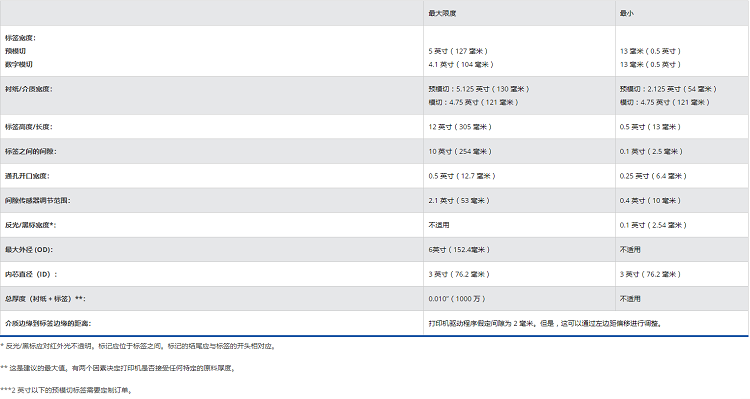
Task: Select the '标签宽度:' row label
Action: [x=21, y=38]
